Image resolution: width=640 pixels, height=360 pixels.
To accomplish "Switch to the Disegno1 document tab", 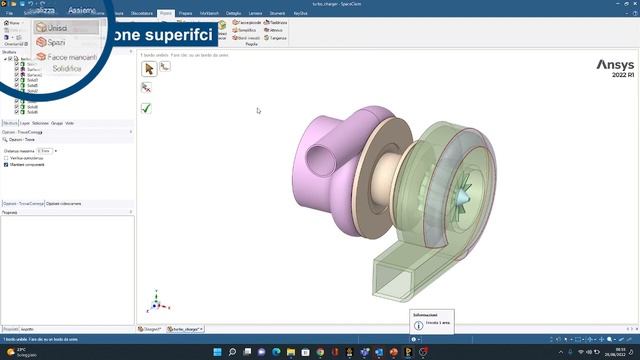I will click(150, 329).
